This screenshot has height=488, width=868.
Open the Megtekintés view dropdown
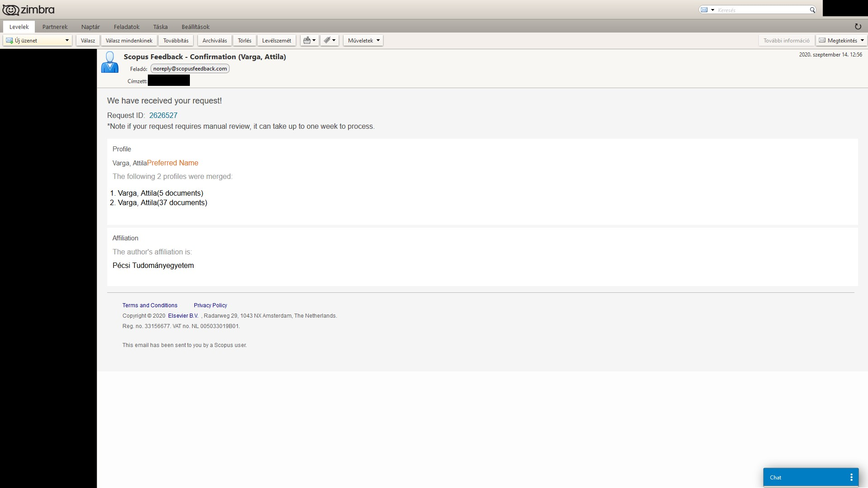coord(841,40)
